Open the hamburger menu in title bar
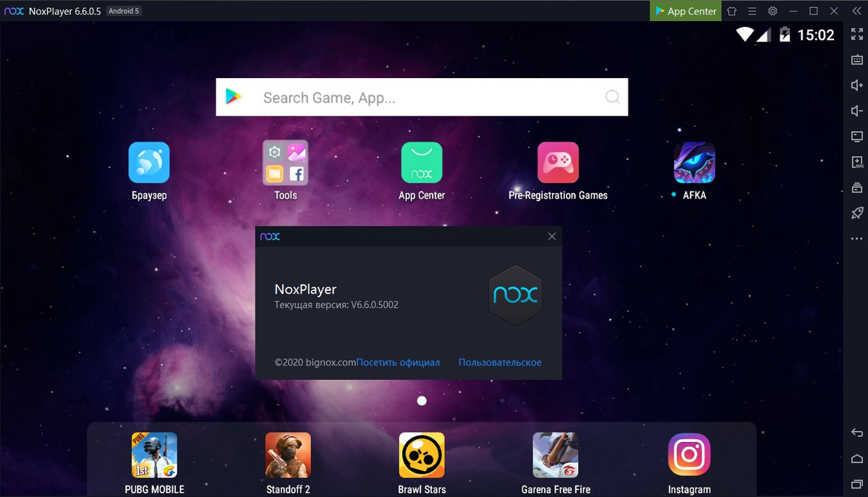The height and width of the screenshot is (497, 868). 752,11
